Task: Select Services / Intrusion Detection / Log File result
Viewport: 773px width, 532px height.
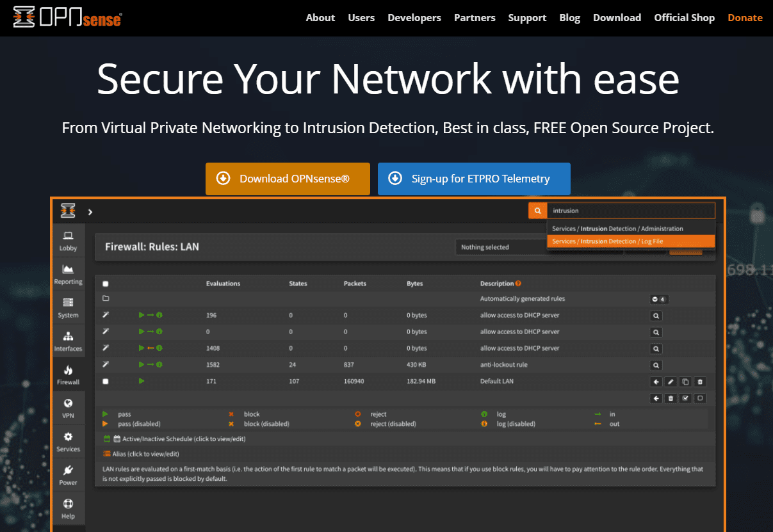Action: coord(631,241)
